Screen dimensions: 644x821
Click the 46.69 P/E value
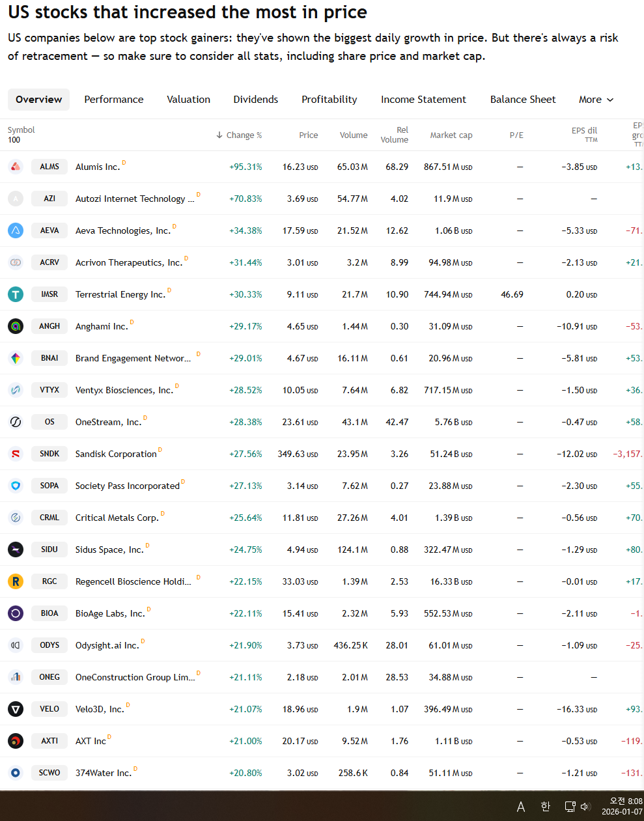pos(512,295)
